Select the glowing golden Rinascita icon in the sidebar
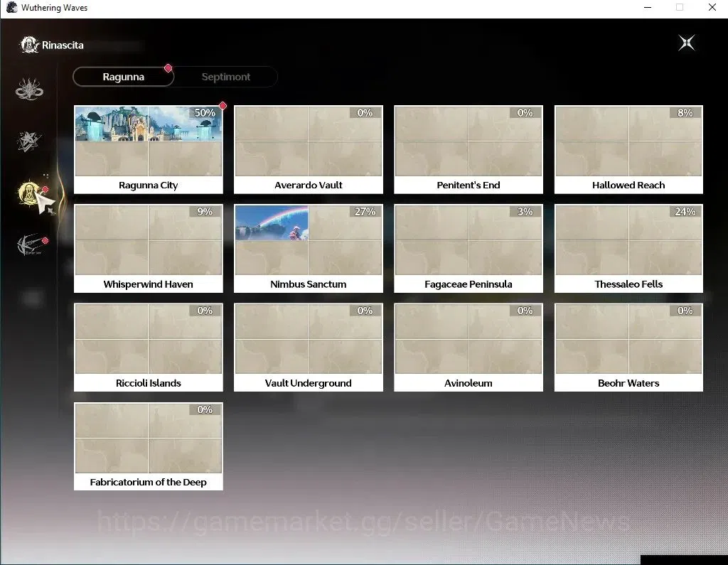This screenshot has height=565, width=728. pyautogui.click(x=30, y=193)
